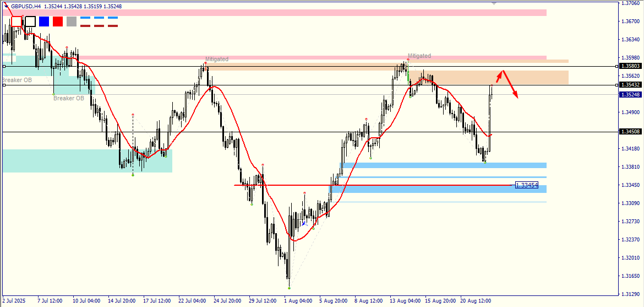Select the 1.34508 price label on axis
Screen dimensions: 644x307
[x=630, y=132]
